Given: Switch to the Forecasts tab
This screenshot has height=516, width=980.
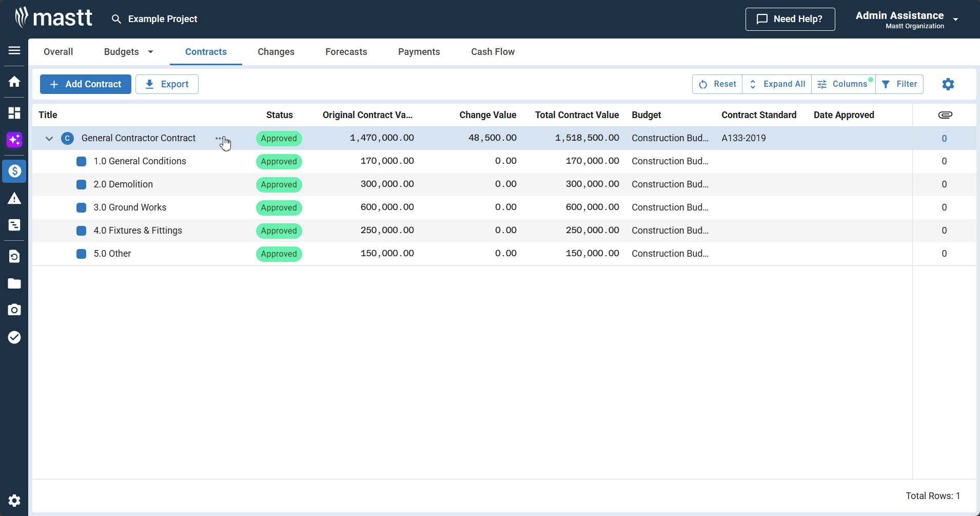Looking at the screenshot, I should point(346,52).
